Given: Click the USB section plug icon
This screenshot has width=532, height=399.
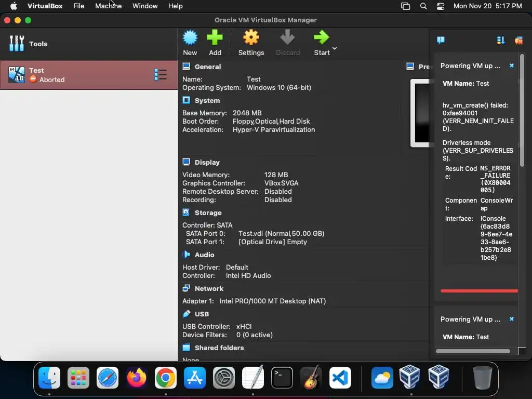Looking at the screenshot, I should (x=187, y=314).
